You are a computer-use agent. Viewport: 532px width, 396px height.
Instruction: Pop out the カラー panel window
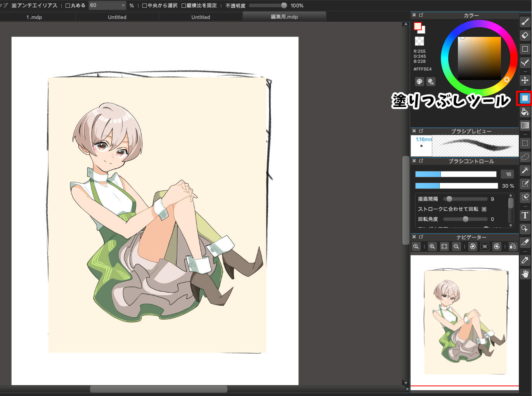(x=421, y=15)
